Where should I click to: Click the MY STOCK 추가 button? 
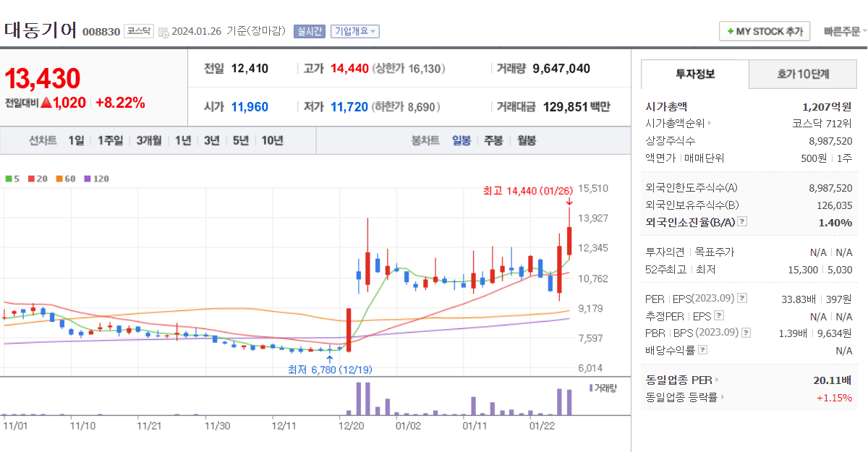[x=765, y=31]
